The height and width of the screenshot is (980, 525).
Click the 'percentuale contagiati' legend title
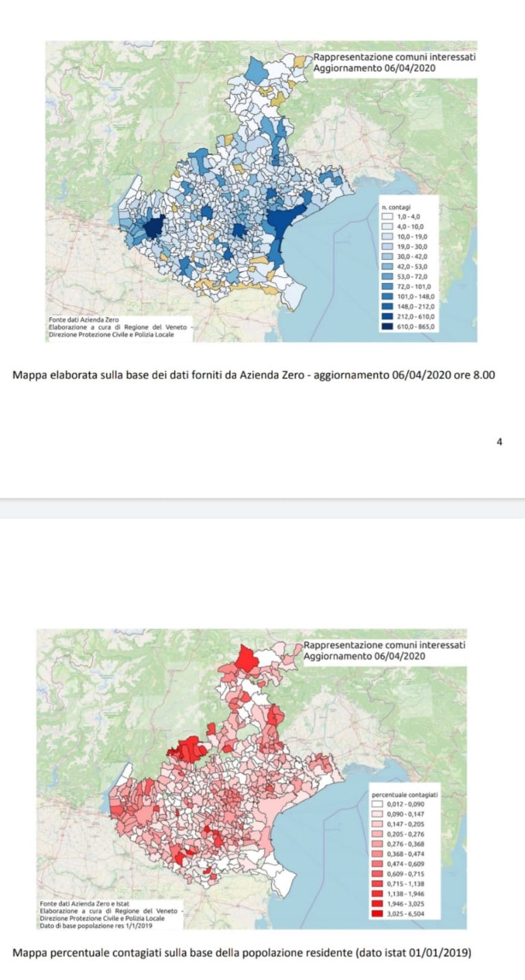405,795
